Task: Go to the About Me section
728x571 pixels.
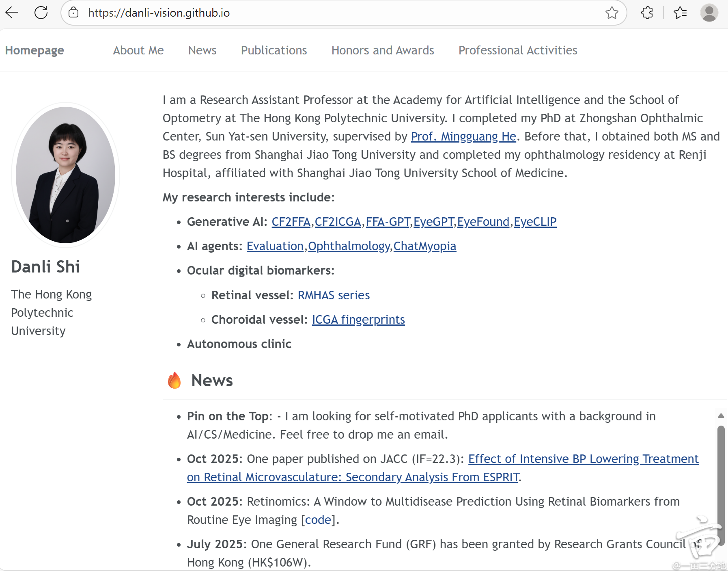Action: (138, 50)
